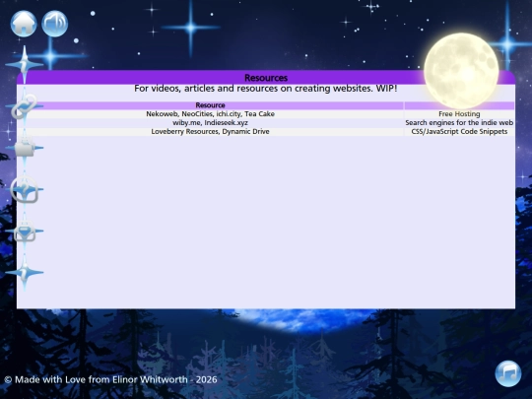Open the question speech-bubble sidebar icon
This screenshot has width=532, height=399.
[24, 189]
